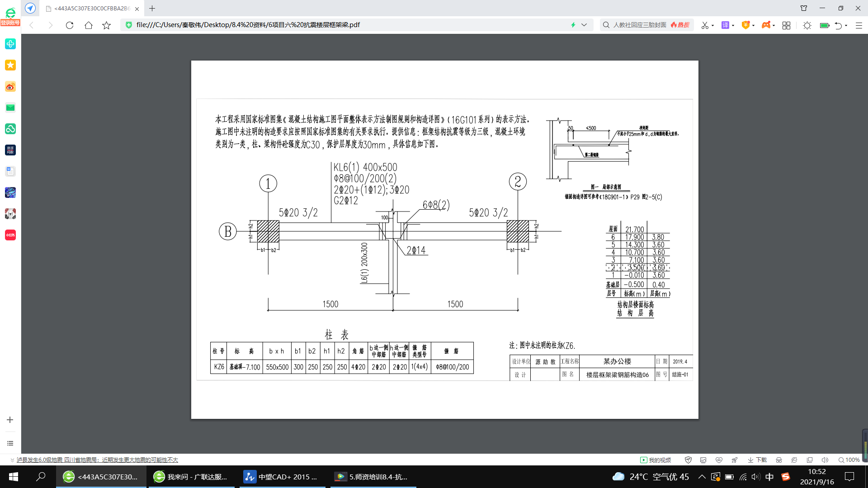The height and width of the screenshot is (488, 868).
Task: Open the green cloud sidebar icon
Action: pyautogui.click(x=10, y=129)
